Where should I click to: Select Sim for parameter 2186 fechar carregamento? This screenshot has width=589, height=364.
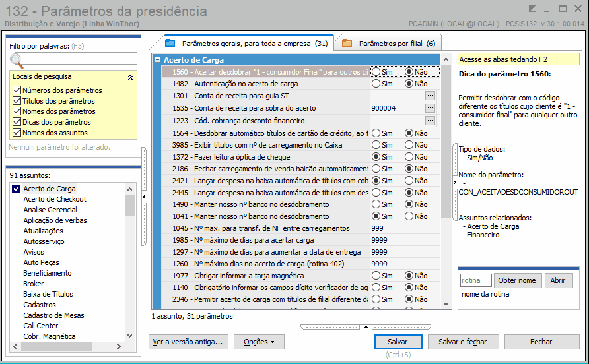pos(376,169)
